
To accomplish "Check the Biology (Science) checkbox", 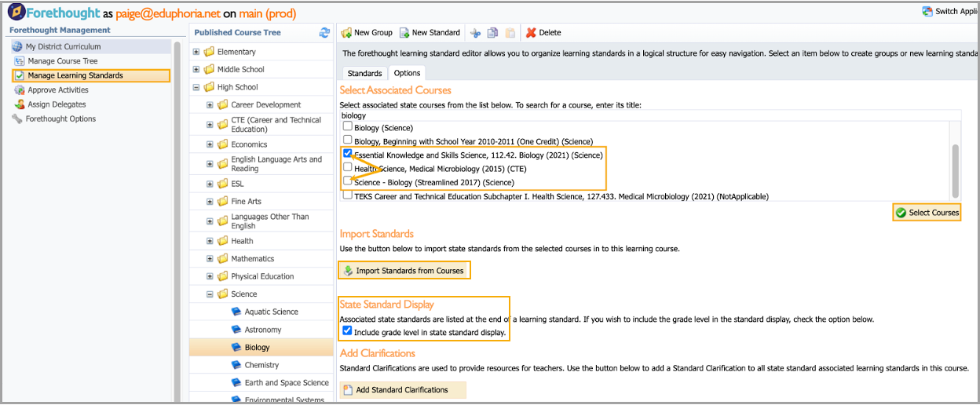I will click(x=347, y=126).
